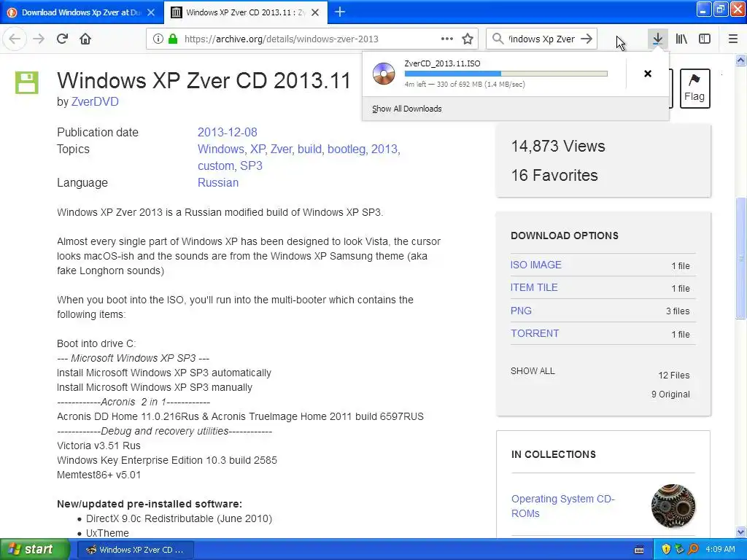Screen dimensions: 747x560
Task: Open the Operating System CD-ROMs collection
Action: [563, 506]
